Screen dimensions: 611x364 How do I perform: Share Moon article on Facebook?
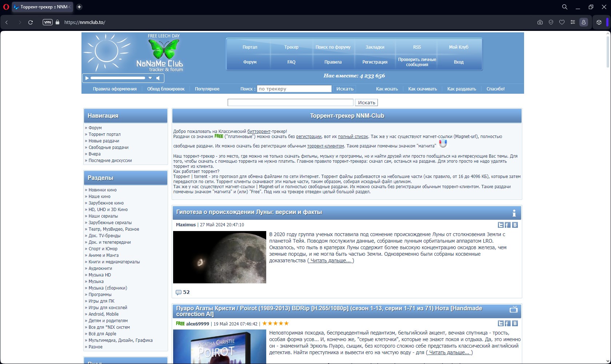[507, 225]
